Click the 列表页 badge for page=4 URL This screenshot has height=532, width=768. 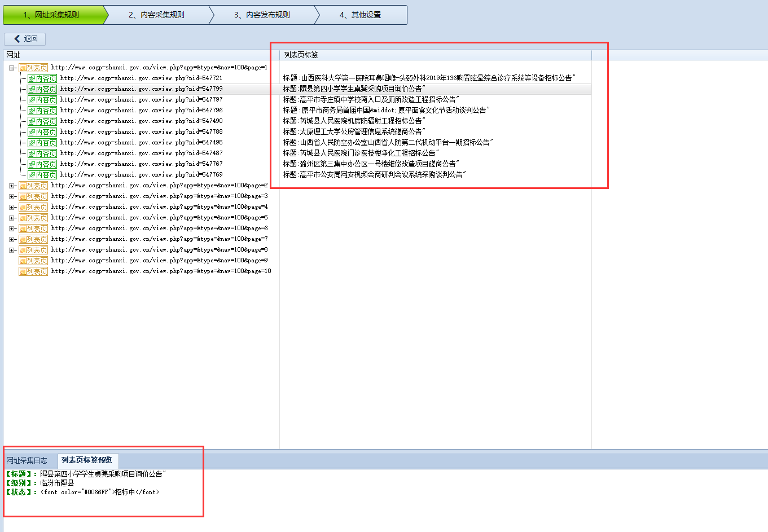pyautogui.click(x=33, y=207)
